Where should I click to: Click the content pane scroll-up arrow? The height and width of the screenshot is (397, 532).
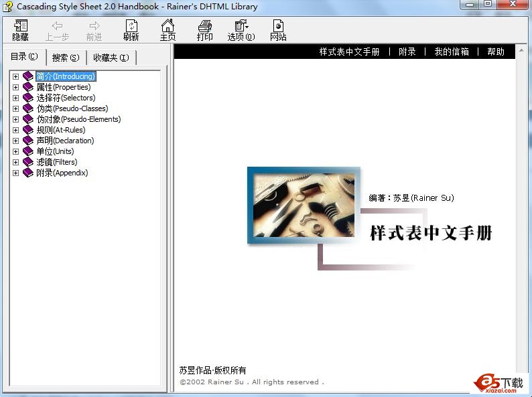point(521,50)
